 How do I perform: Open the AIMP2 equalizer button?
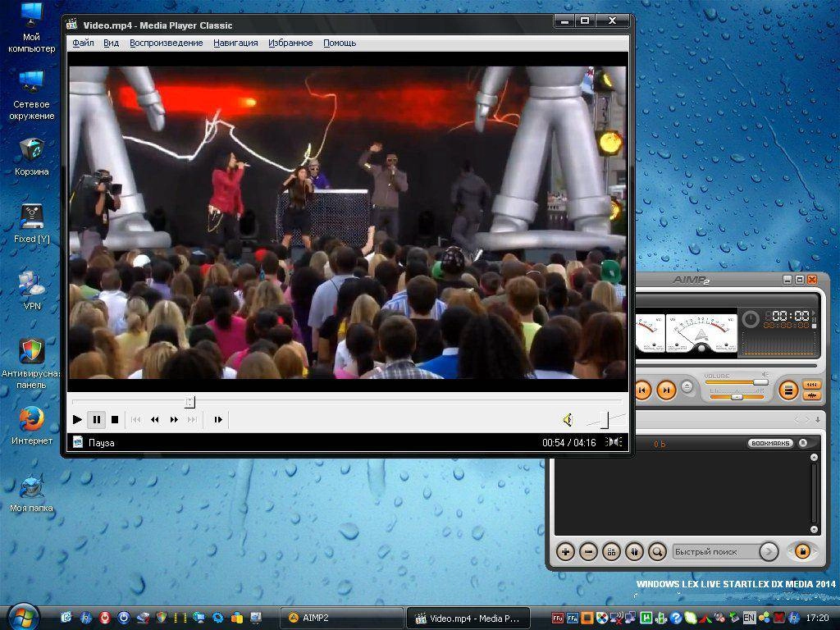(x=811, y=385)
